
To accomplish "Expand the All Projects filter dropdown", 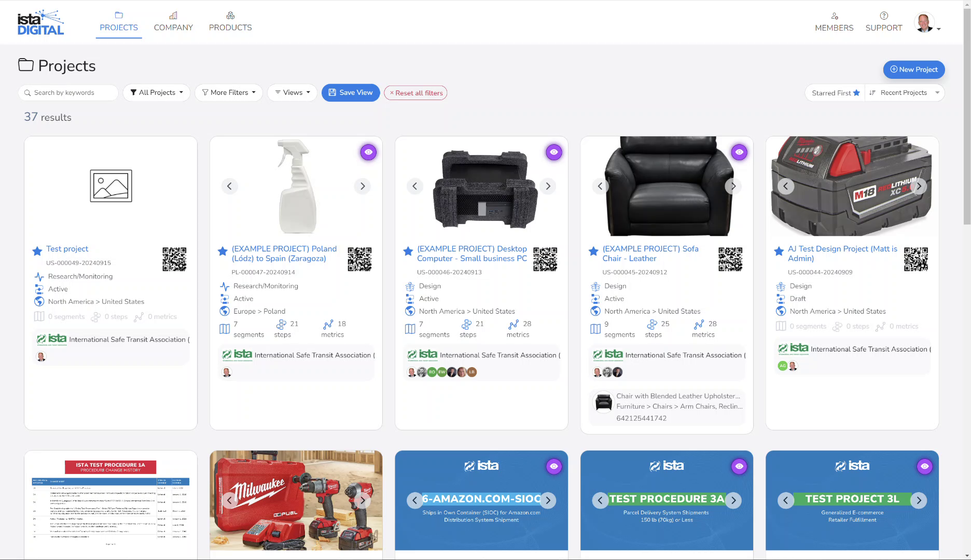I will 157,93.
